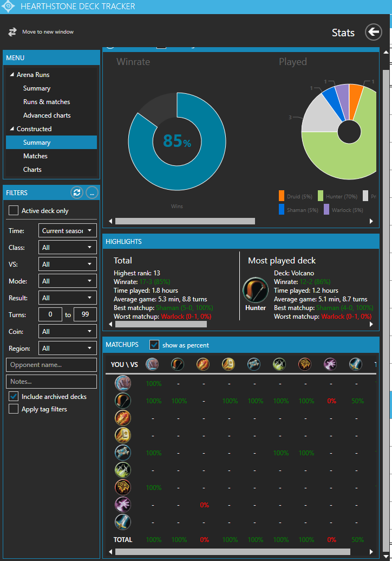Click the Turns minimum field showing 0
The width and height of the screenshot is (392, 561).
(x=50, y=314)
